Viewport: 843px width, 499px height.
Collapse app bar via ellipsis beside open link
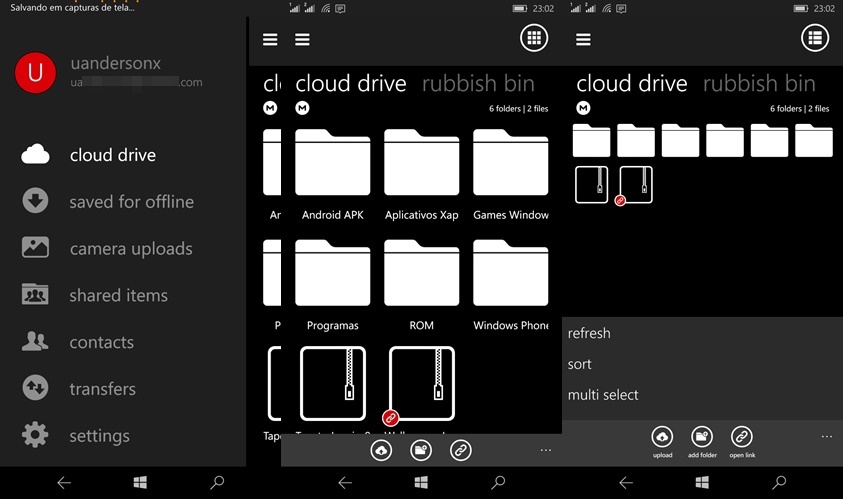coord(827,436)
